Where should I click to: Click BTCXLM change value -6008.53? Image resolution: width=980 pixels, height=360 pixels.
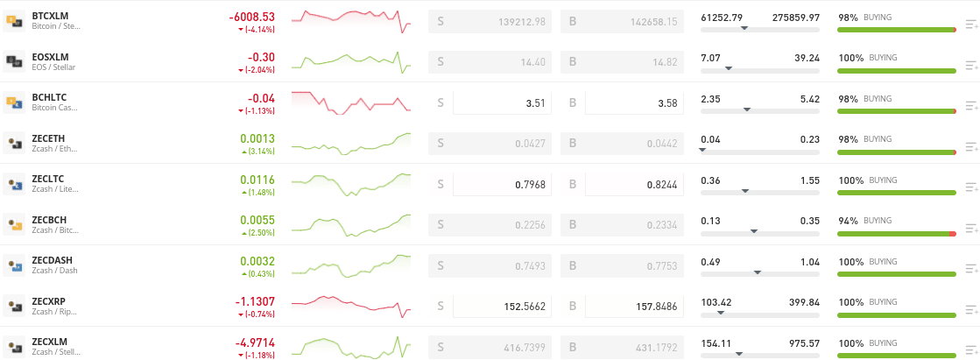[252, 17]
